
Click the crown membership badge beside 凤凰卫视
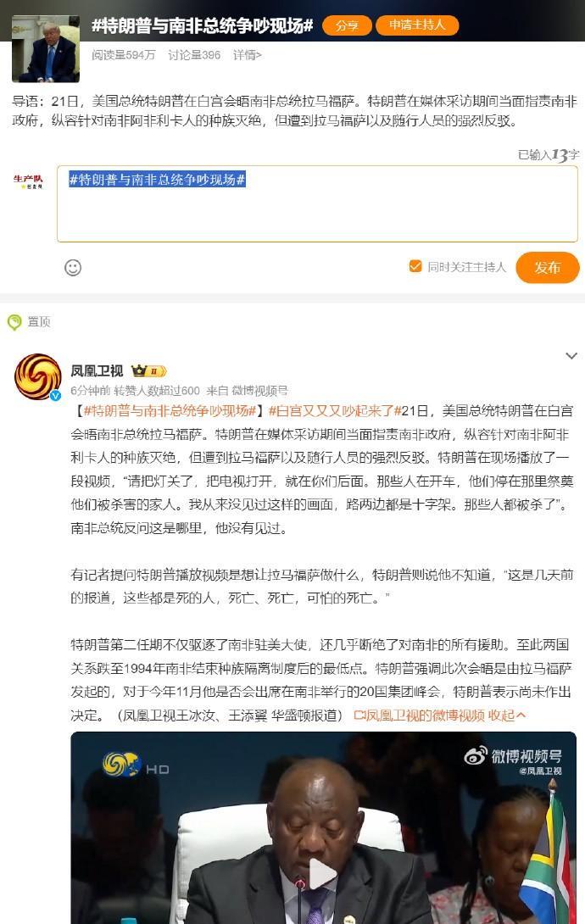tap(149, 370)
